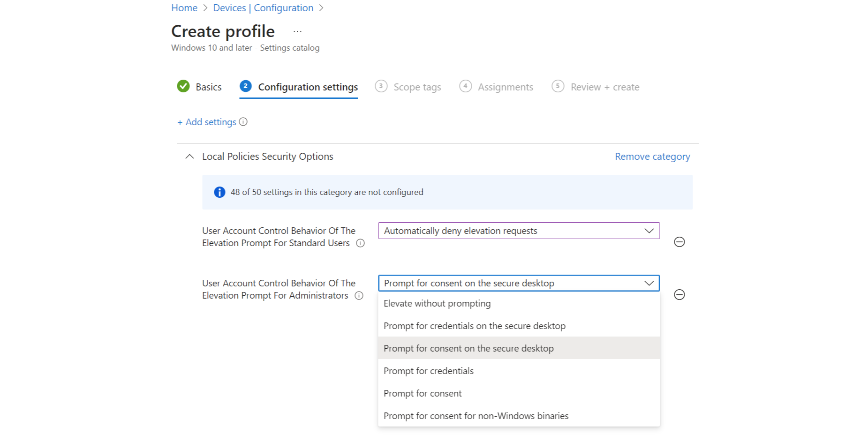
Task: Navigate to Home breadcrumb link
Action: [x=184, y=8]
